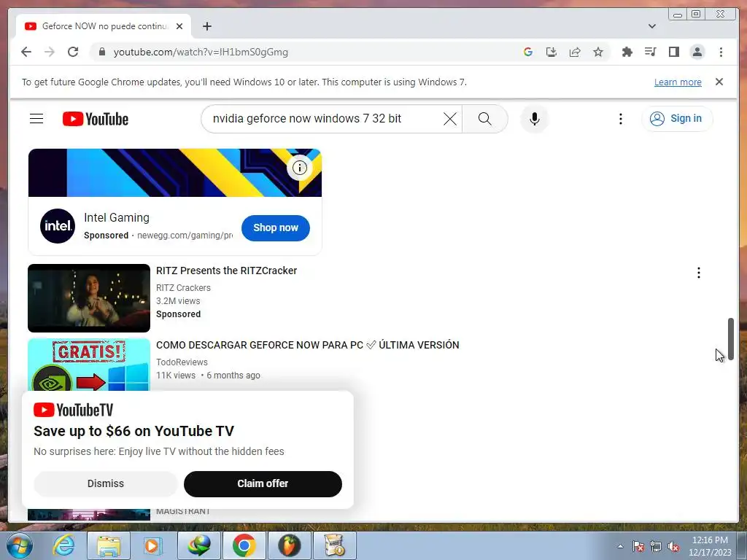747x560 pixels.
Task: Close the Geforce NOW tab
Action: click(x=179, y=26)
